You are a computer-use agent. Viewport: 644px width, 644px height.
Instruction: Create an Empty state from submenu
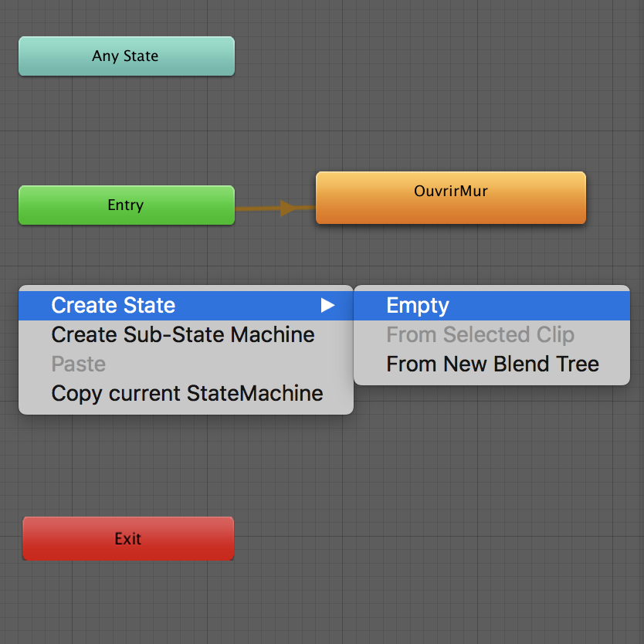(417, 306)
